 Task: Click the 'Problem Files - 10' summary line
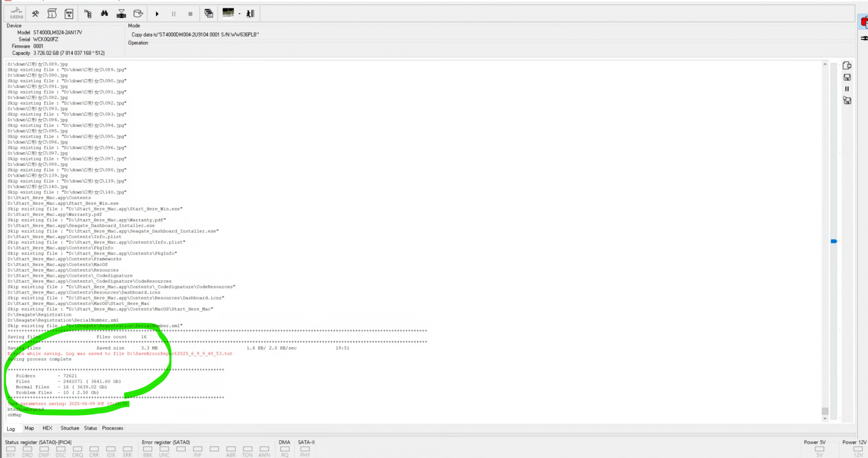[x=57, y=392]
